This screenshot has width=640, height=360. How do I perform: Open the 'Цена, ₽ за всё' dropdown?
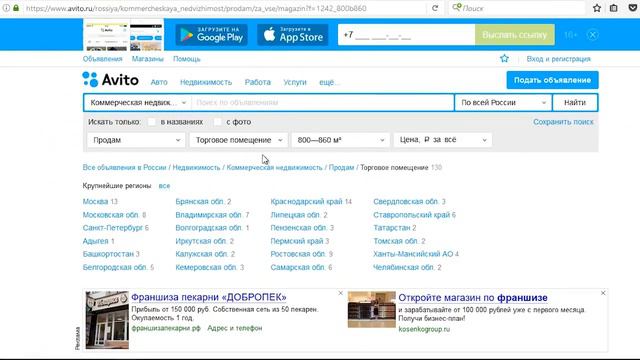click(442, 140)
